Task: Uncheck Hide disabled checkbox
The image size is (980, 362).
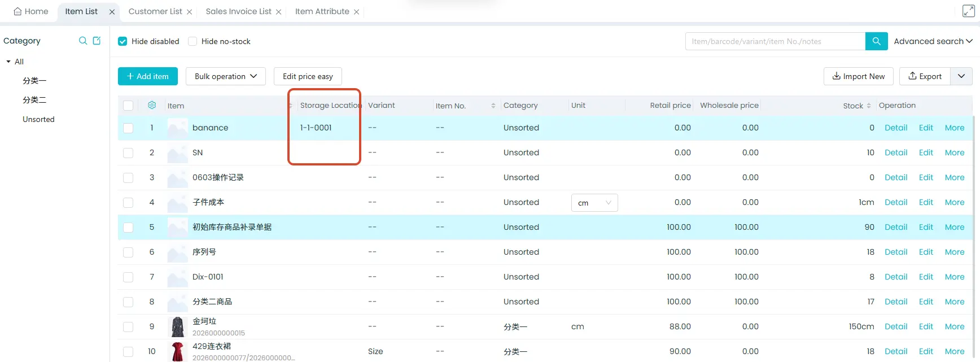Action: point(123,41)
